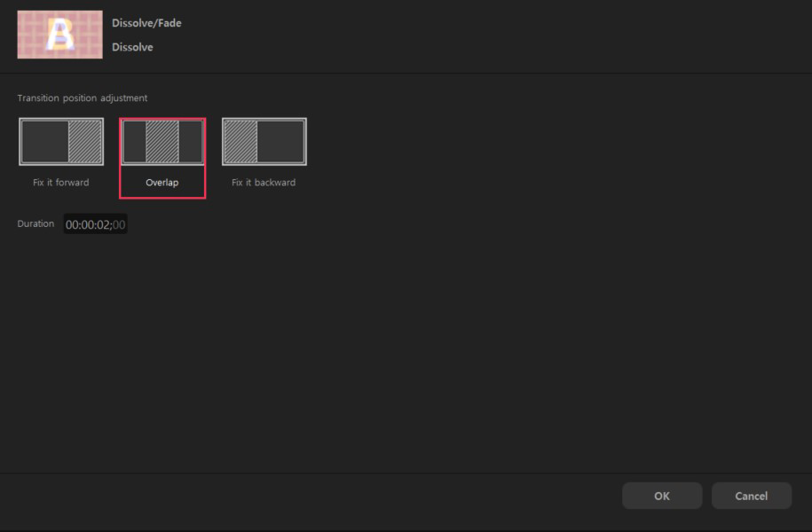The height and width of the screenshot is (532, 812).
Task: Click the 'Fix it forward' text label
Action: tap(61, 183)
